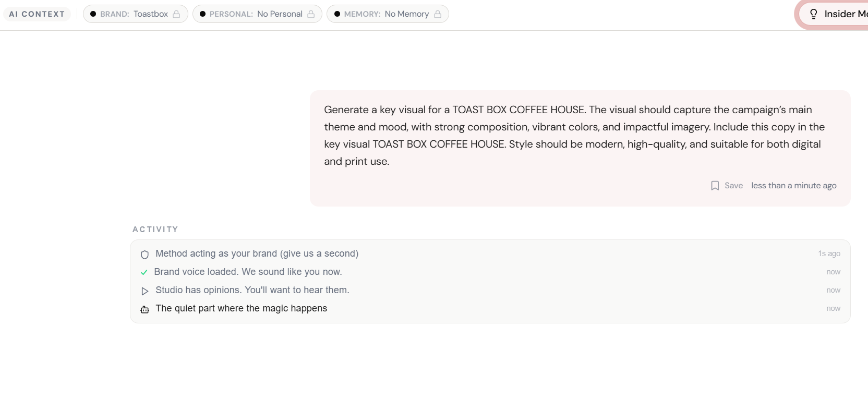This screenshot has height=398, width=868.
Task: Click the robot icon beside 'The quiet part where the magic happens'
Action: point(144,309)
